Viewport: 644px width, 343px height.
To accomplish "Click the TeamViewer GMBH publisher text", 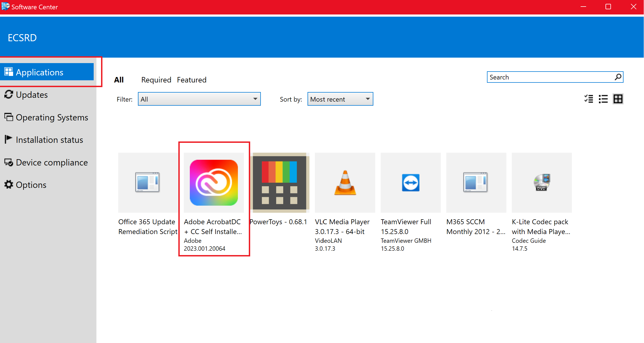I will (406, 241).
